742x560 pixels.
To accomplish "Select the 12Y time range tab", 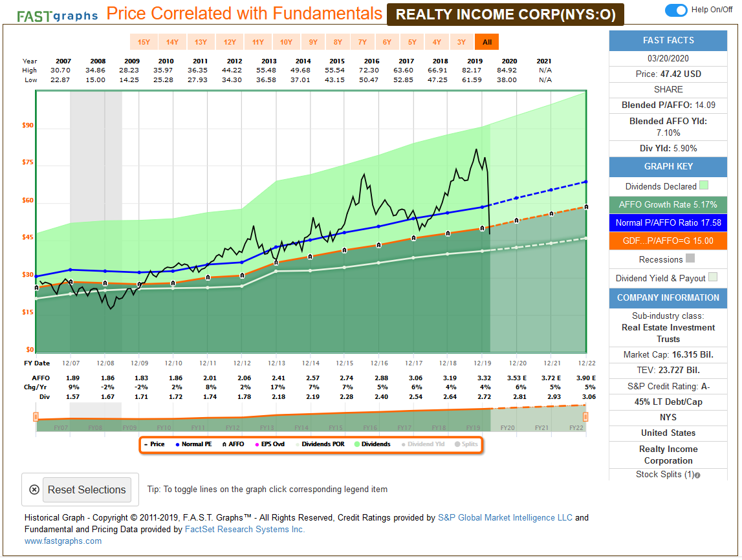I will point(230,42).
